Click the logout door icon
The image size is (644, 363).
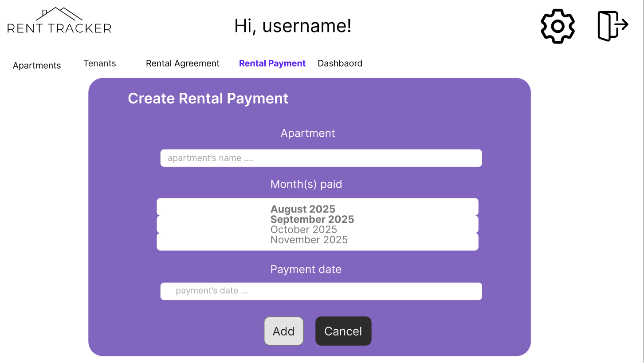[613, 26]
